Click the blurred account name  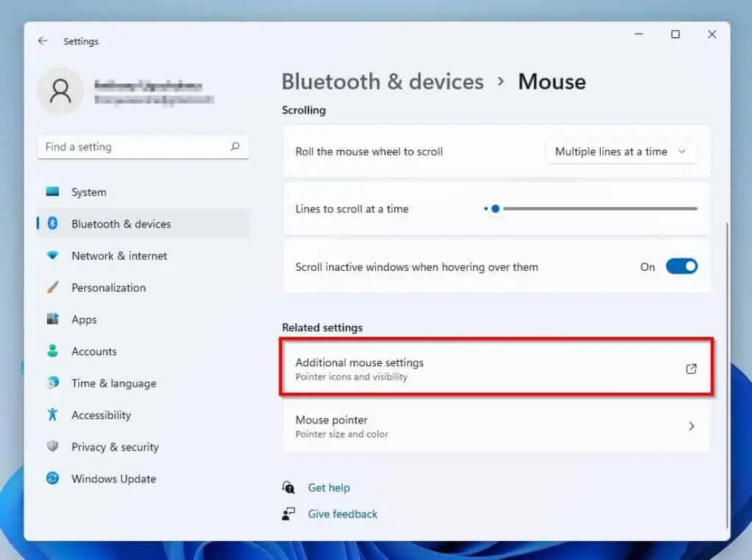pyautogui.click(x=148, y=86)
